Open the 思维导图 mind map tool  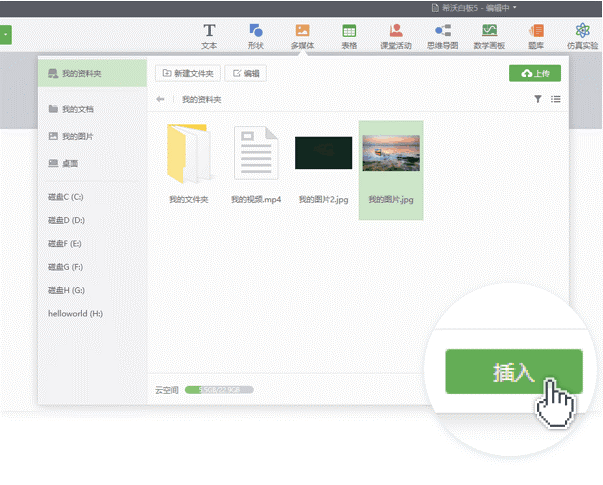442,36
